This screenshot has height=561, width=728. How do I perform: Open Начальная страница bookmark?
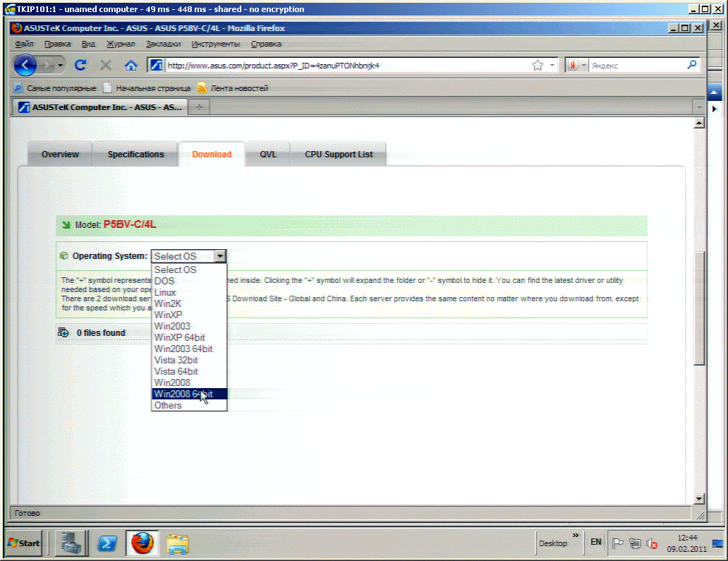(147, 88)
